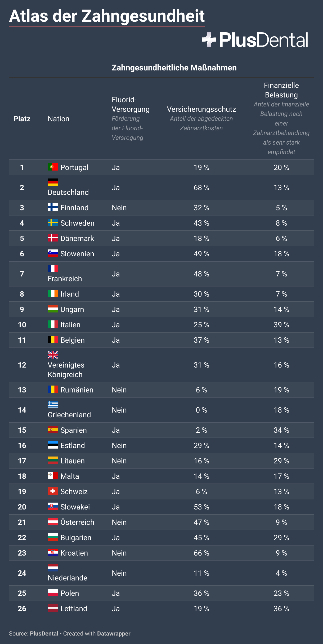Click the Atlas der Zahngesundheit title

(107, 16)
